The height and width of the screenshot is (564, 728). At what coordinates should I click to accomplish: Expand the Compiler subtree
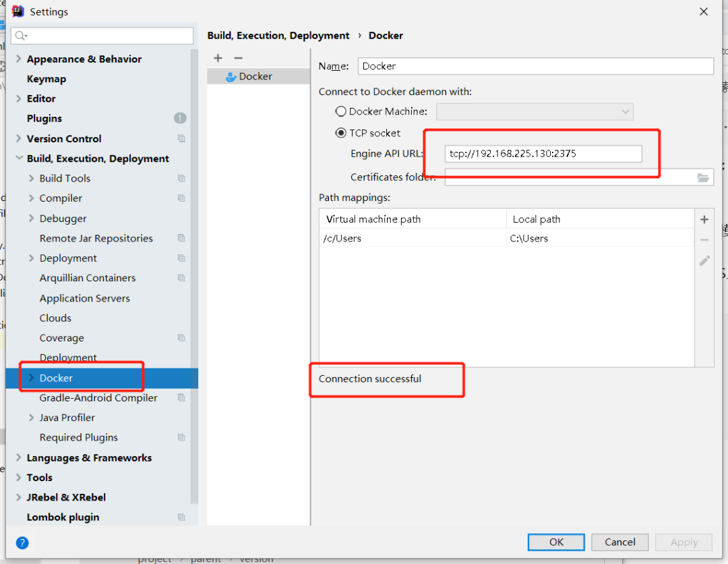(x=31, y=198)
